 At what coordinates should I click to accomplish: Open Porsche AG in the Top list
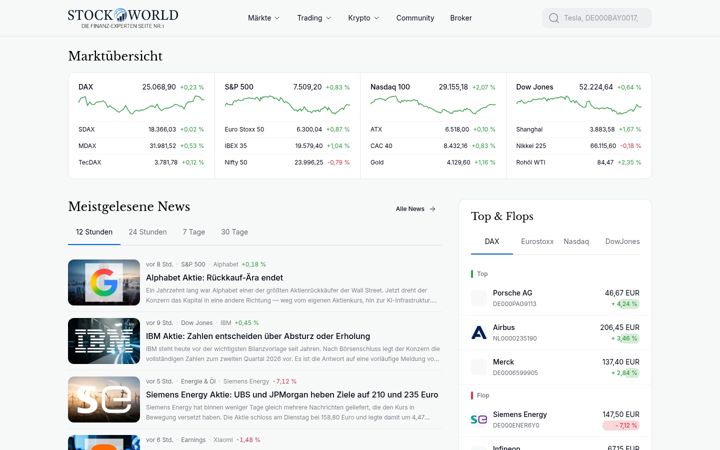coord(555,298)
